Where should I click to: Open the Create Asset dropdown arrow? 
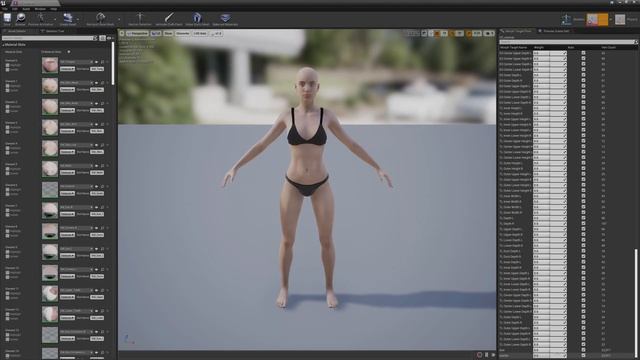[x=78, y=19]
